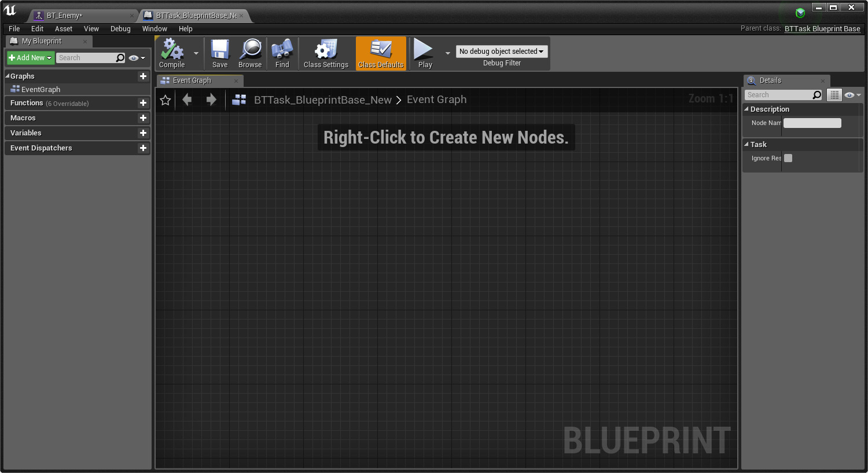Open the BTTask Blueprint Base parent class link
The width and height of the screenshot is (868, 473).
pyautogui.click(x=822, y=28)
